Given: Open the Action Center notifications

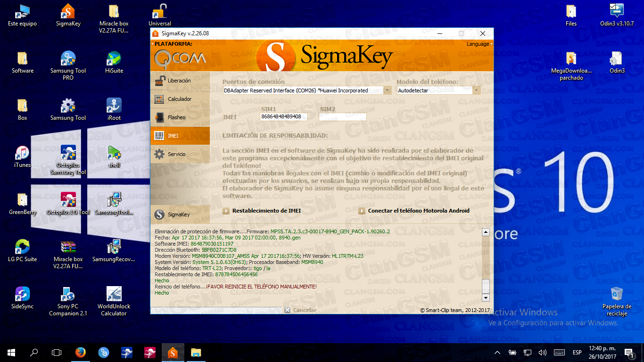Looking at the screenshot, I should (629, 352).
